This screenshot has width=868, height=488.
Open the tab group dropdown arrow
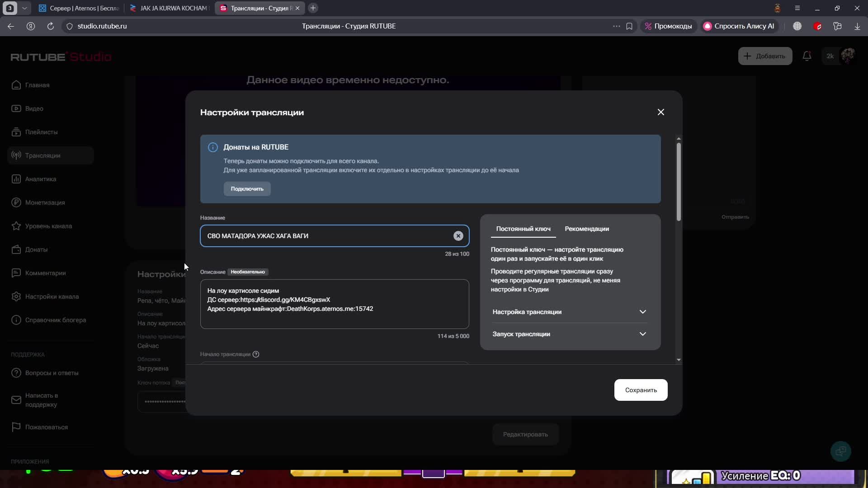click(x=24, y=8)
